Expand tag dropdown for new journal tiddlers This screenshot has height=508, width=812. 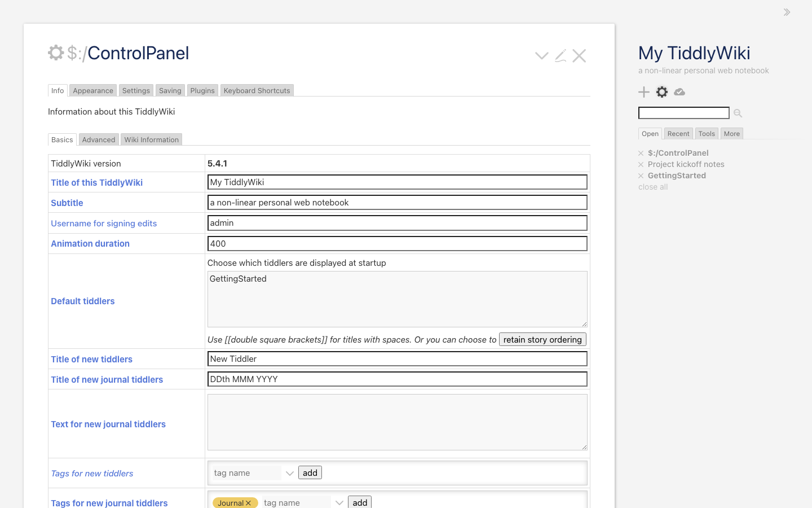339,503
